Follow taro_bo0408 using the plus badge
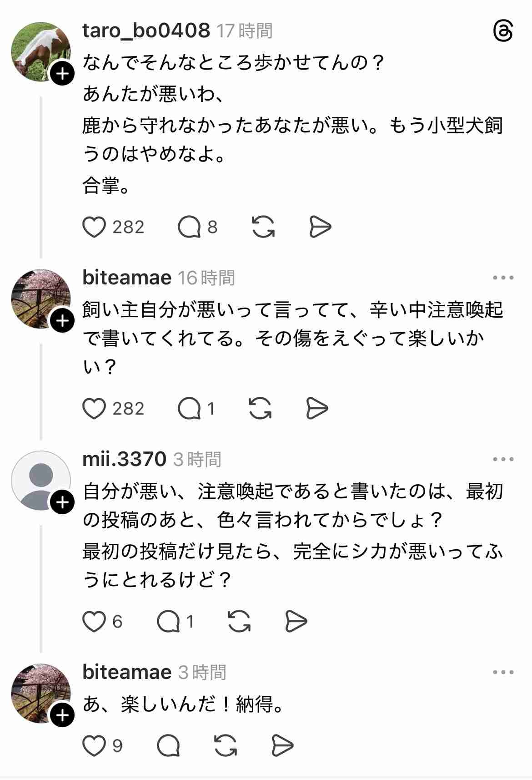The height and width of the screenshot is (780, 532). (62, 74)
